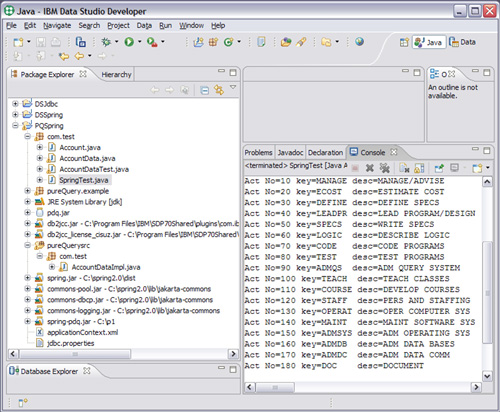The image size is (500, 412).
Task: Click the Back navigation arrow icon
Action: (x=79, y=56)
